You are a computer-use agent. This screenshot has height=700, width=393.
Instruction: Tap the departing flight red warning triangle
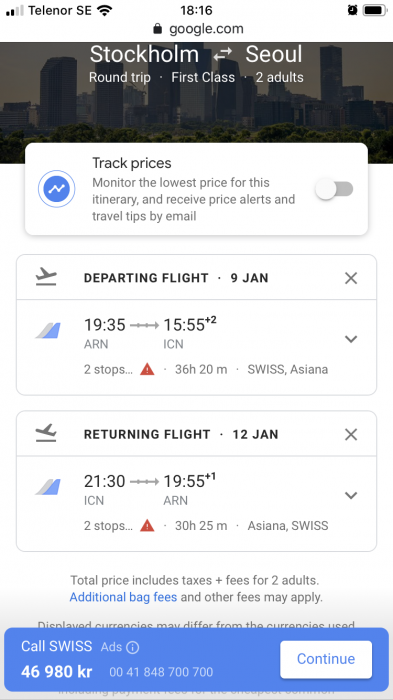coord(147,369)
